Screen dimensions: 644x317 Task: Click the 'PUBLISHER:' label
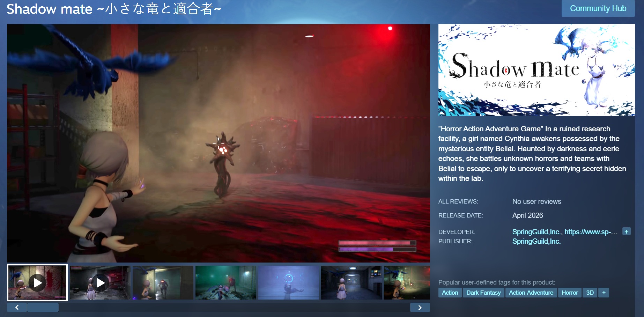coord(455,242)
